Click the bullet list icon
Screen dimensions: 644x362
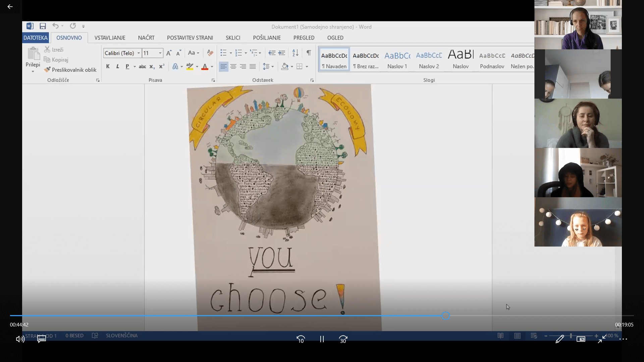(x=223, y=53)
